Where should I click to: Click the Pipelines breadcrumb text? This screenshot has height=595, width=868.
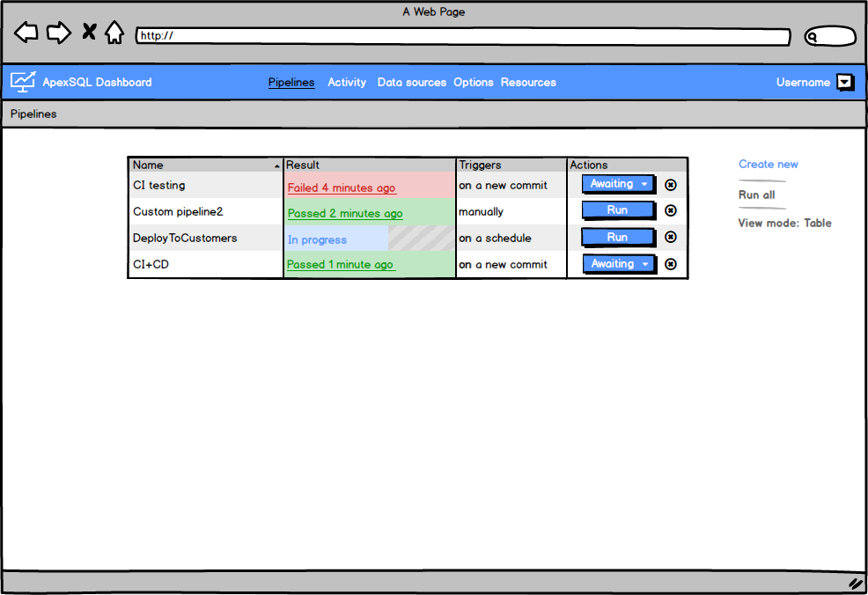coord(33,114)
